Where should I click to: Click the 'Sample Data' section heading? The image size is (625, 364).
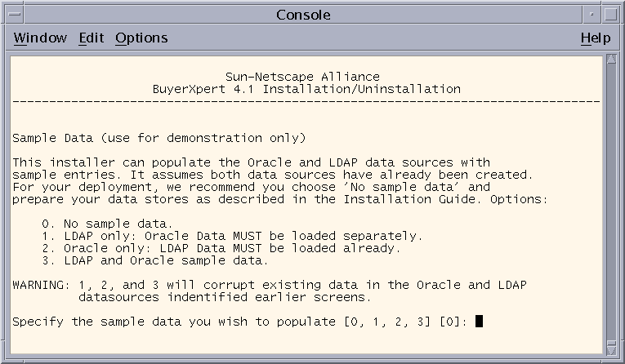coord(158,137)
